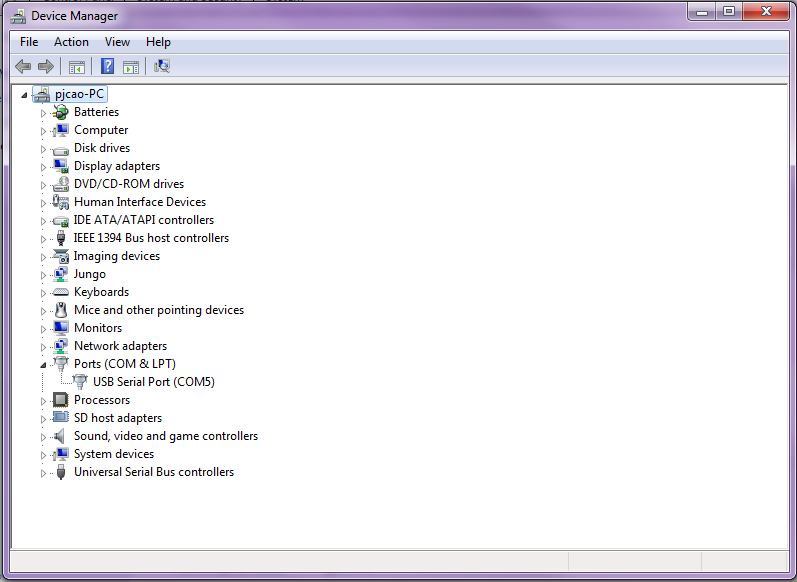Expand the Batteries node arrow
The width and height of the screenshot is (797, 582).
[x=43, y=113]
